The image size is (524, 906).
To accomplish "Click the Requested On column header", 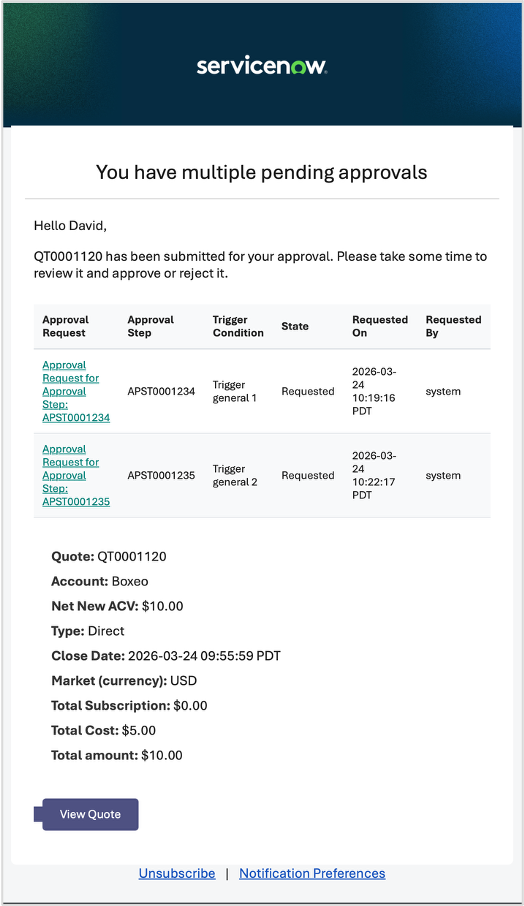I will 380,326.
